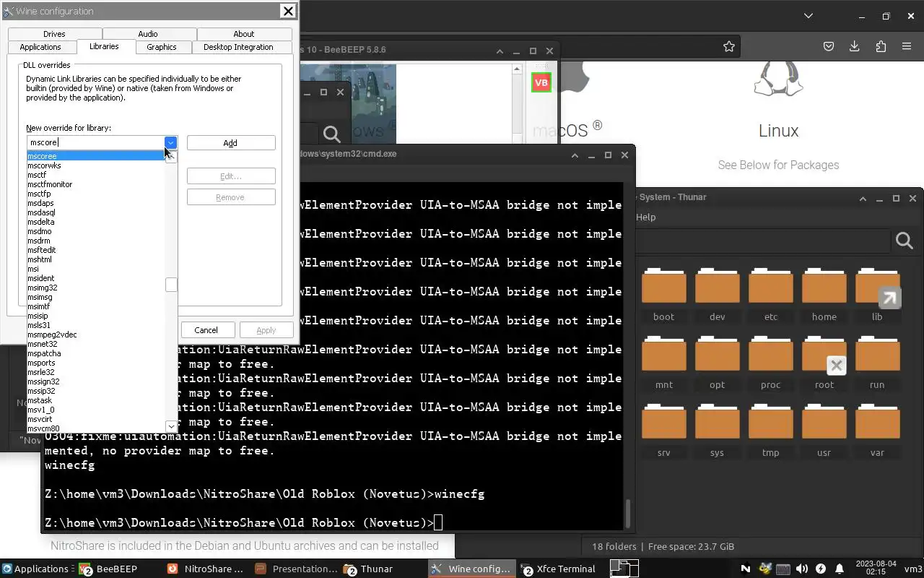Image resolution: width=924 pixels, height=578 pixels.
Task: Switch to the Applications tab in winecfg
Action: pyautogui.click(x=40, y=47)
